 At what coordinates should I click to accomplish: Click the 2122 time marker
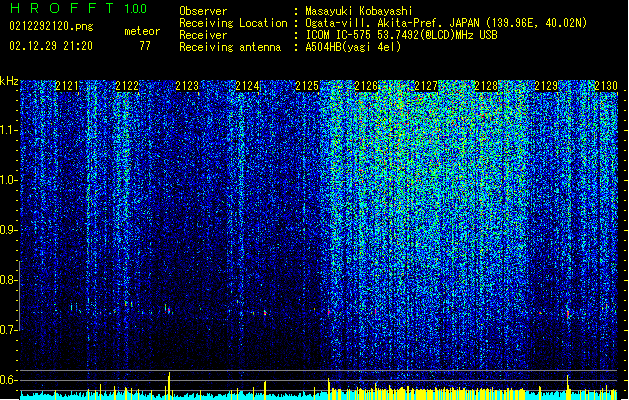(127, 86)
